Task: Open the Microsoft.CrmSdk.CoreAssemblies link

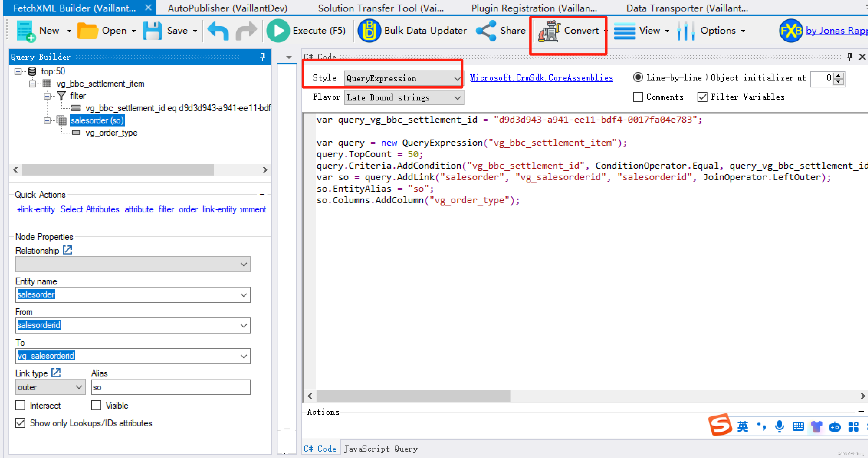Action: click(x=541, y=77)
